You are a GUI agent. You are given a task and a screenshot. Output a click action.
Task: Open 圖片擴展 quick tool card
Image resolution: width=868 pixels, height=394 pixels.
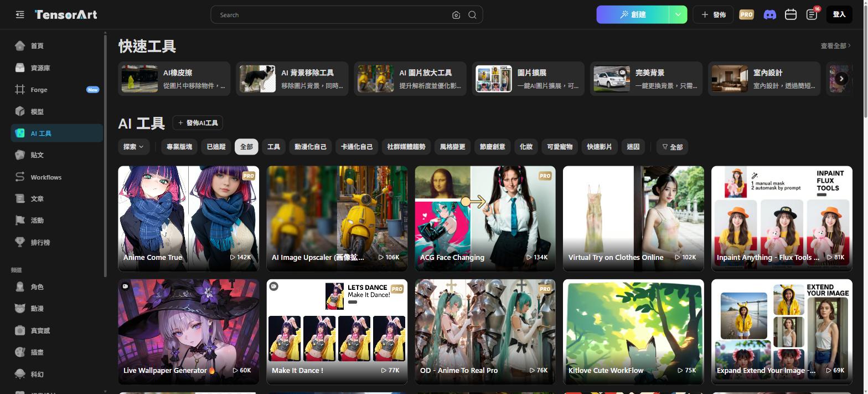[528, 79]
